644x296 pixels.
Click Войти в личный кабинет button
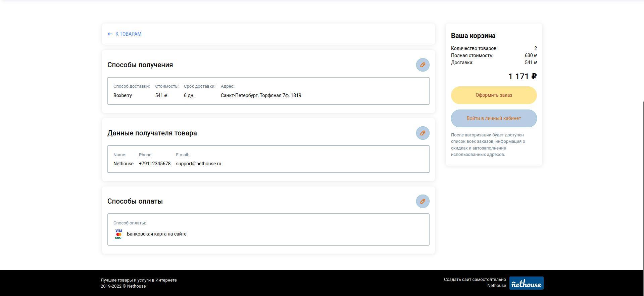pos(494,118)
